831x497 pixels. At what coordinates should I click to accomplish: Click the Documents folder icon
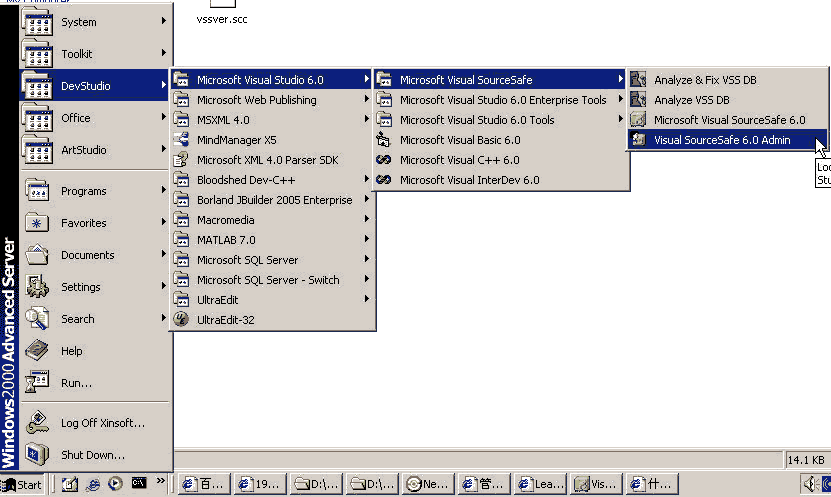click(37, 255)
